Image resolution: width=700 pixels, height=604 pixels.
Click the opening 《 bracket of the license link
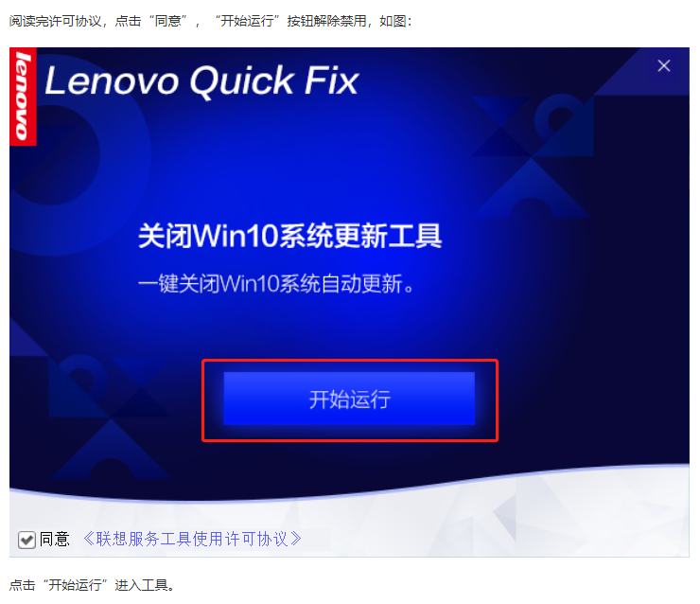pyautogui.click(x=89, y=539)
